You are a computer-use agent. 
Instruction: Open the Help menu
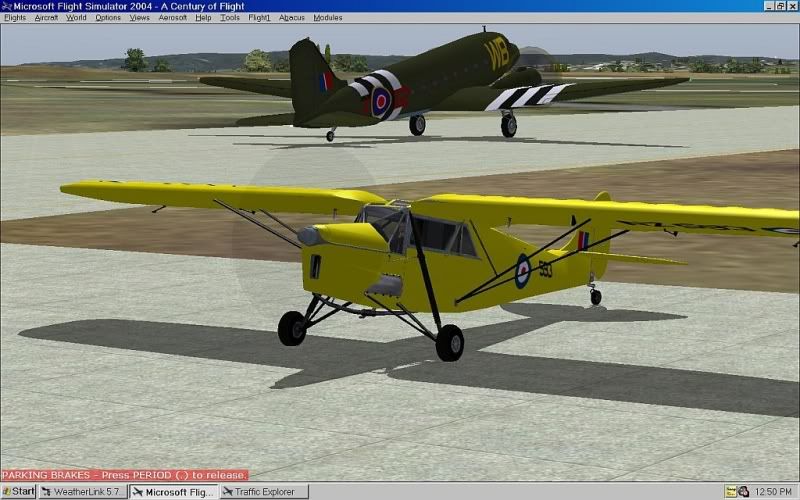coord(203,18)
